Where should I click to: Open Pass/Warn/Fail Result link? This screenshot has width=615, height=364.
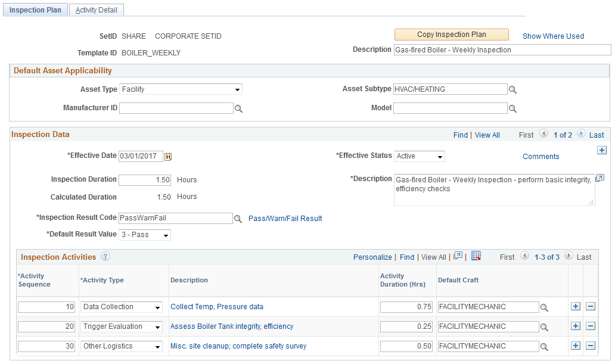(x=285, y=219)
